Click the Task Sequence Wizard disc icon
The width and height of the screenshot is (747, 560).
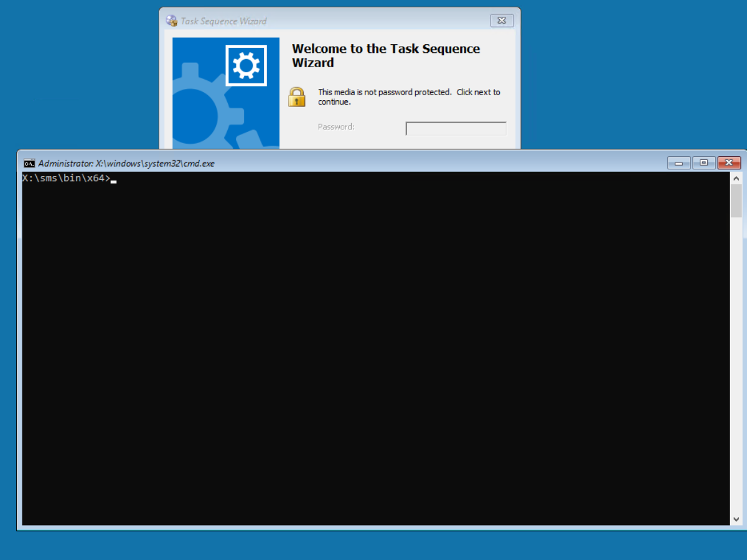(171, 21)
